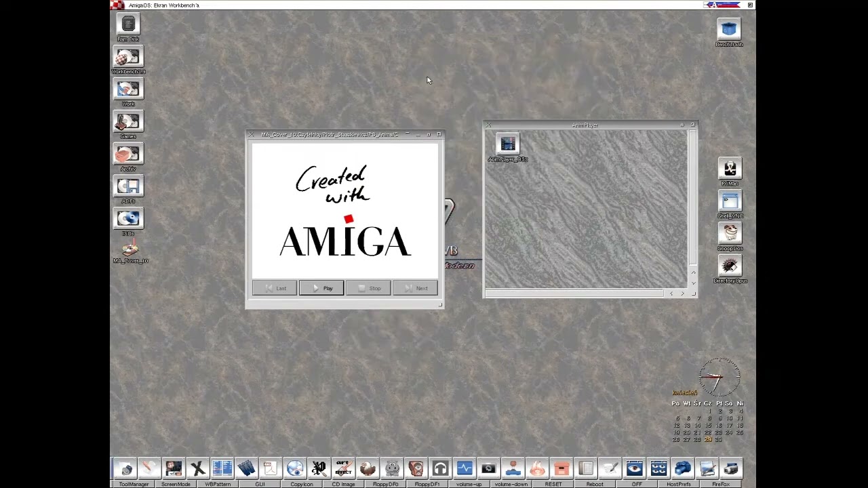Click the orange archive box dock icon

click(x=561, y=468)
